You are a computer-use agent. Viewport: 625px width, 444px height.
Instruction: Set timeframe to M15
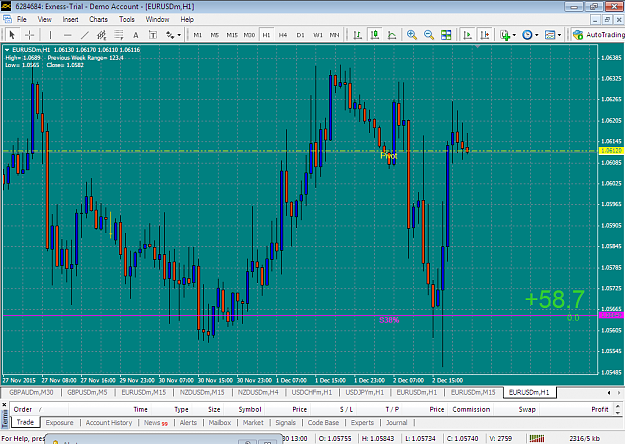tap(232, 35)
